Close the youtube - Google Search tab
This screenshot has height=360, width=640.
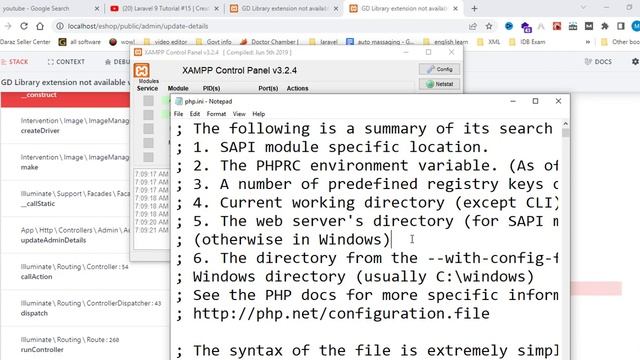[97, 9]
